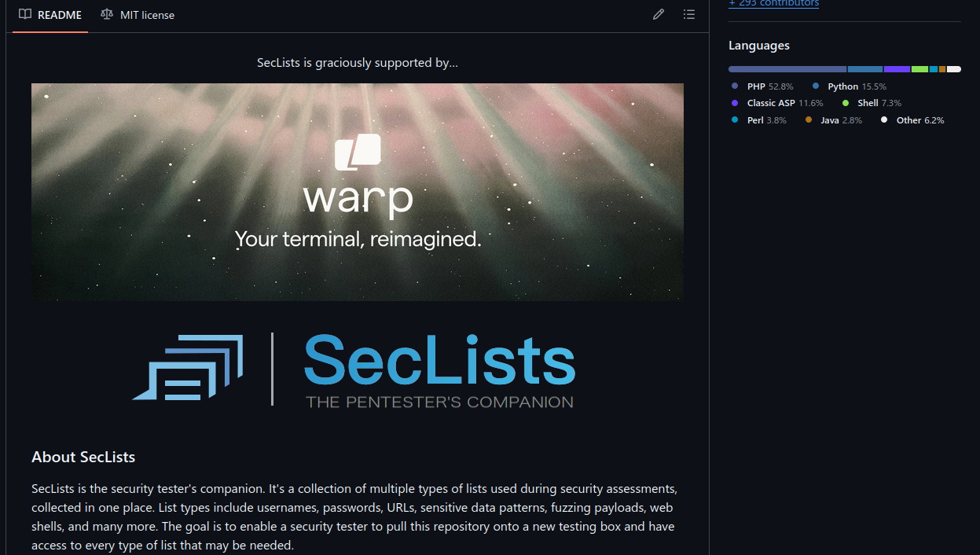The image size is (980, 555).
Task: Click the pencil edit README icon
Action: (x=659, y=15)
